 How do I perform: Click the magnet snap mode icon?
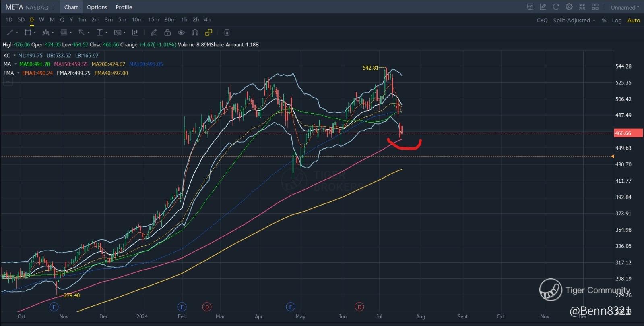click(x=195, y=33)
